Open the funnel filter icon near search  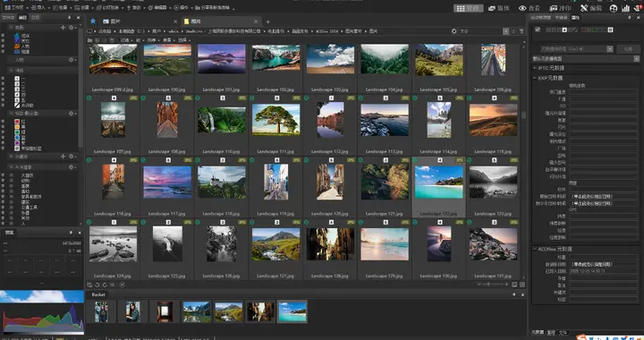tap(521, 31)
